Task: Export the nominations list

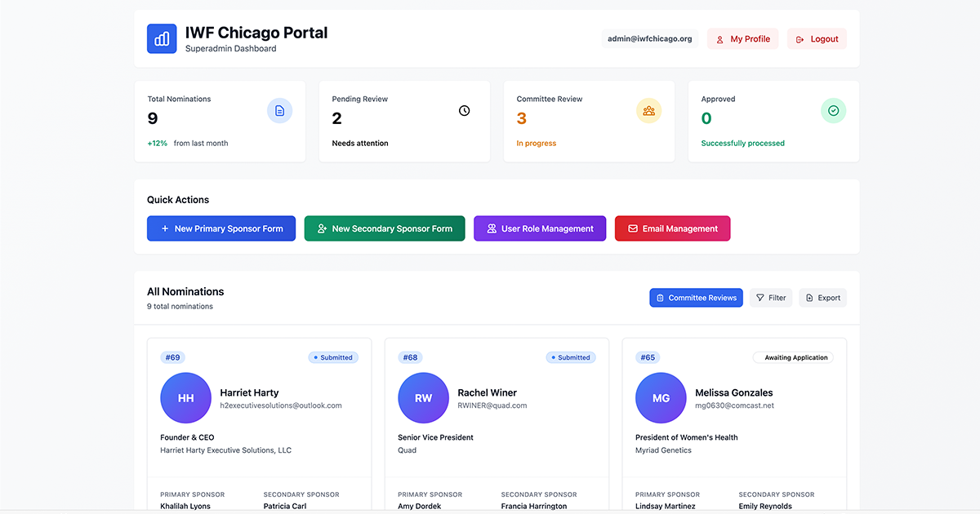Action: point(822,298)
